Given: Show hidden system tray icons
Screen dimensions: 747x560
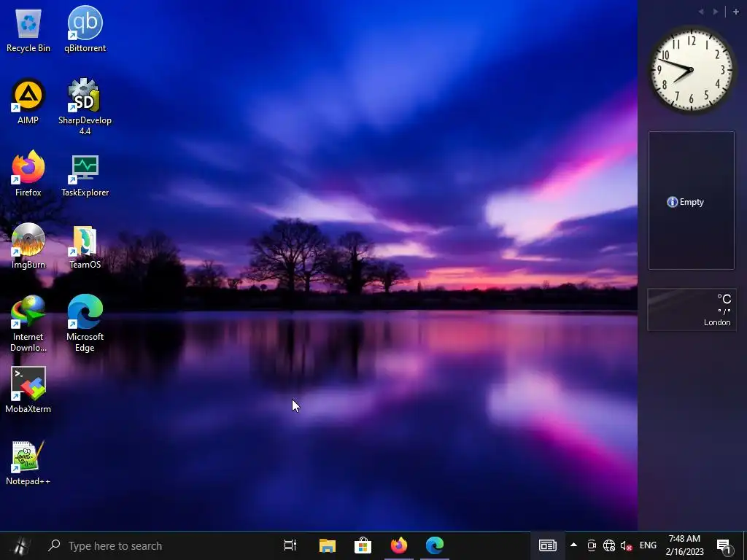Looking at the screenshot, I should tap(573, 545).
